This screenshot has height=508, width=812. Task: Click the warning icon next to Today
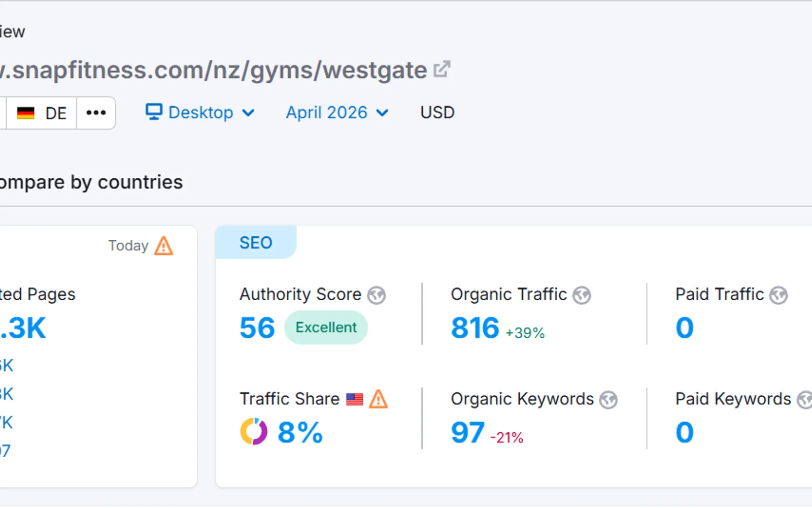click(164, 246)
